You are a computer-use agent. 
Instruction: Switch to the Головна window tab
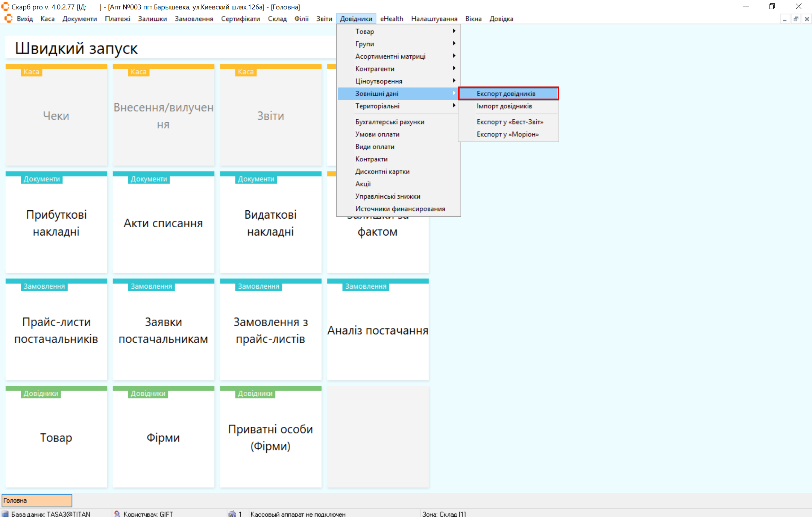[36, 500]
